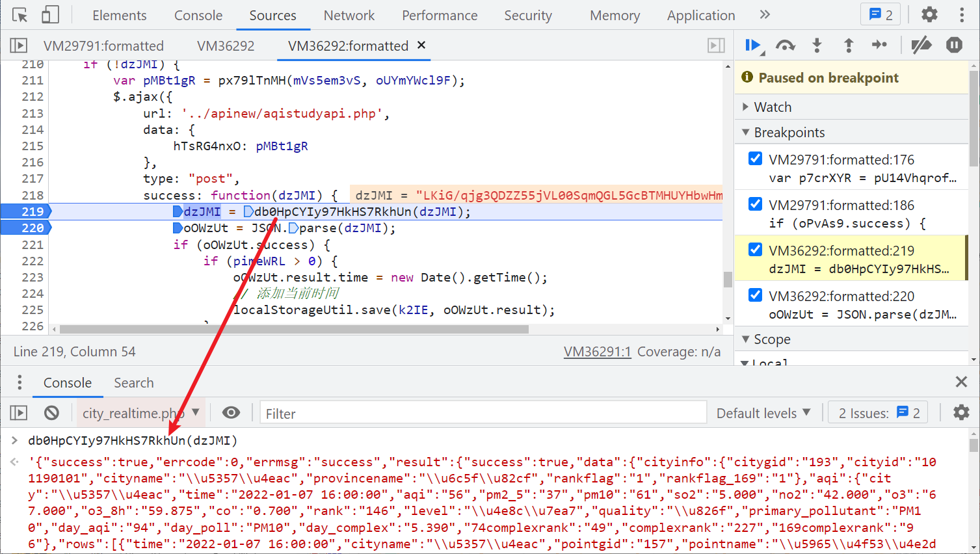Collapse the Scope section
980x554 pixels.
[852, 339]
